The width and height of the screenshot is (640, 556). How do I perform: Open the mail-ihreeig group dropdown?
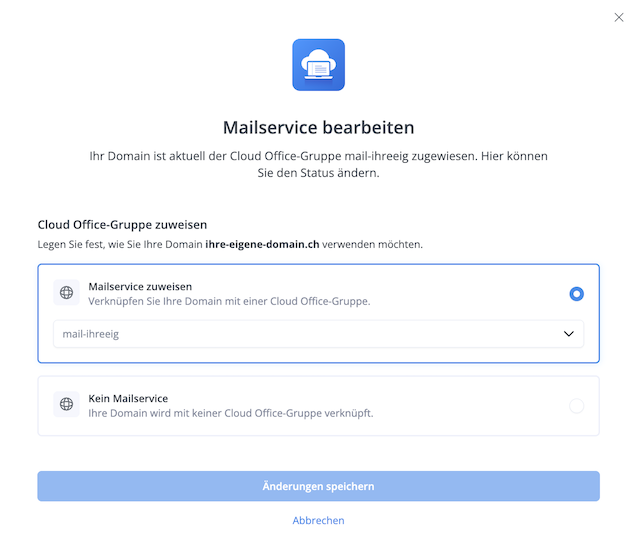pos(318,334)
